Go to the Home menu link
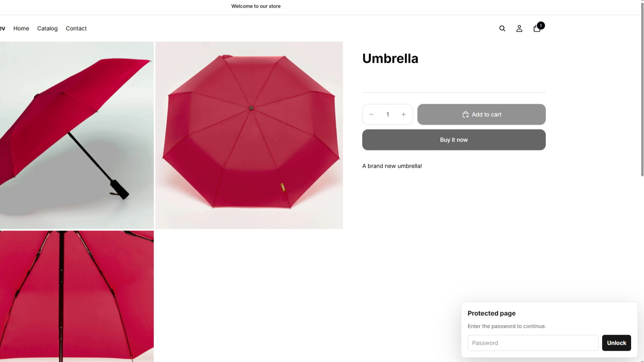Screen dimensions: 644x362 pyautogui.click(x=21, y=29)
